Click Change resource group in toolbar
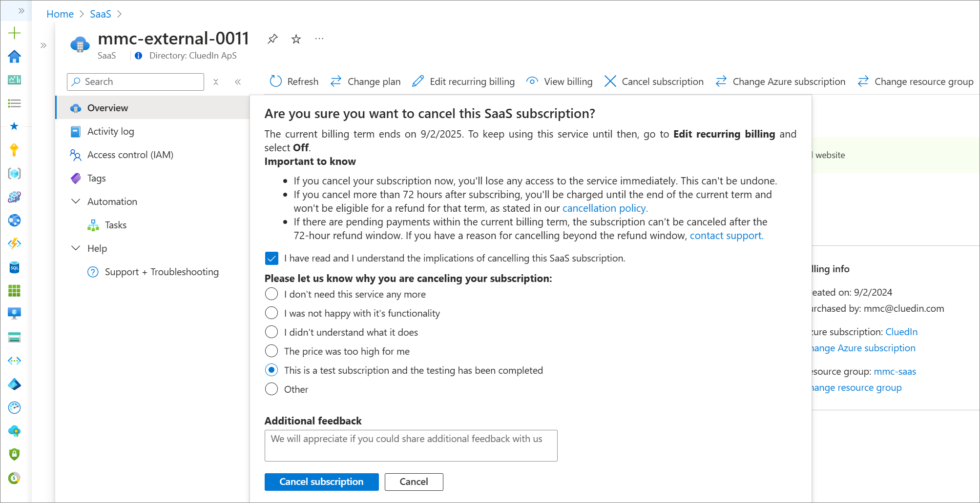 click(915, 81)
